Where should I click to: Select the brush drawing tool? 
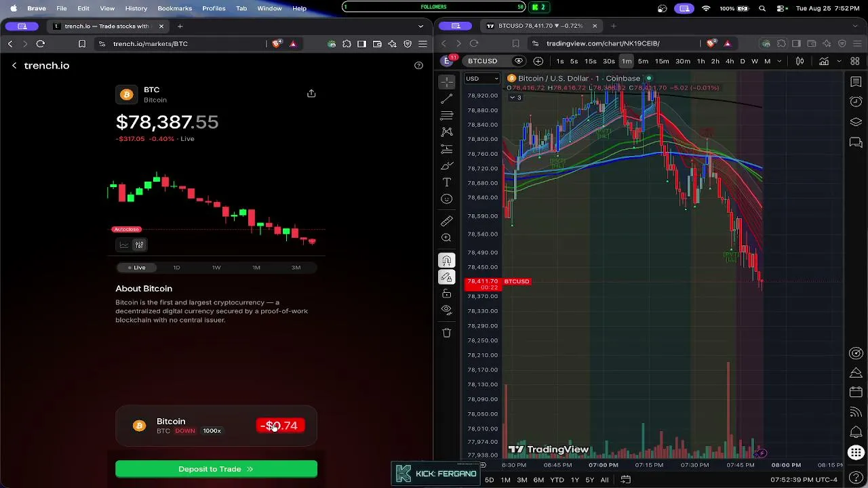(x=446, y=166)
